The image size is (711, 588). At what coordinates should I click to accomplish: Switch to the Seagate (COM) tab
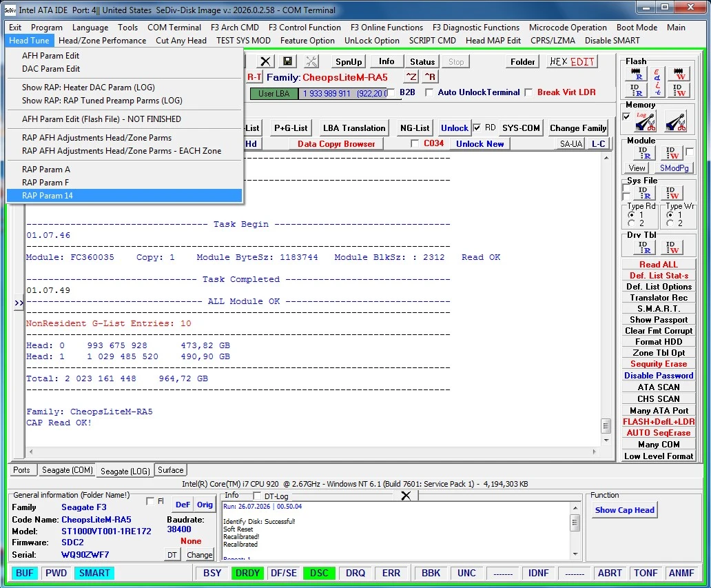[67, 471]
